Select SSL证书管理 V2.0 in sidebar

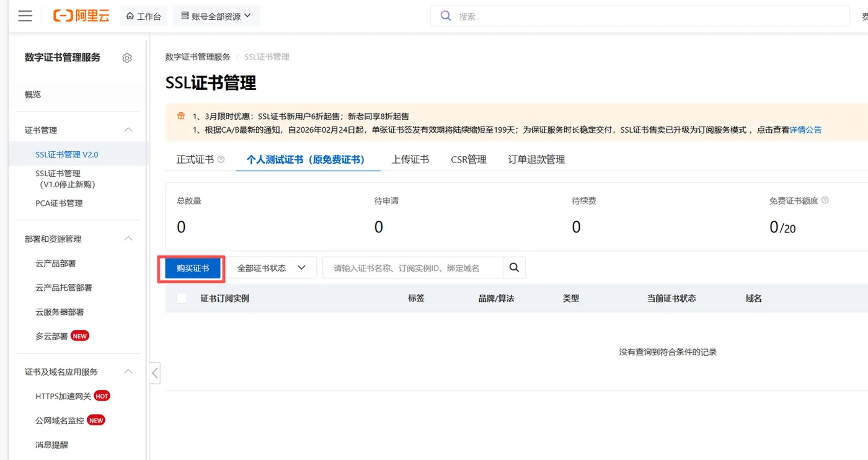(67, 154)
